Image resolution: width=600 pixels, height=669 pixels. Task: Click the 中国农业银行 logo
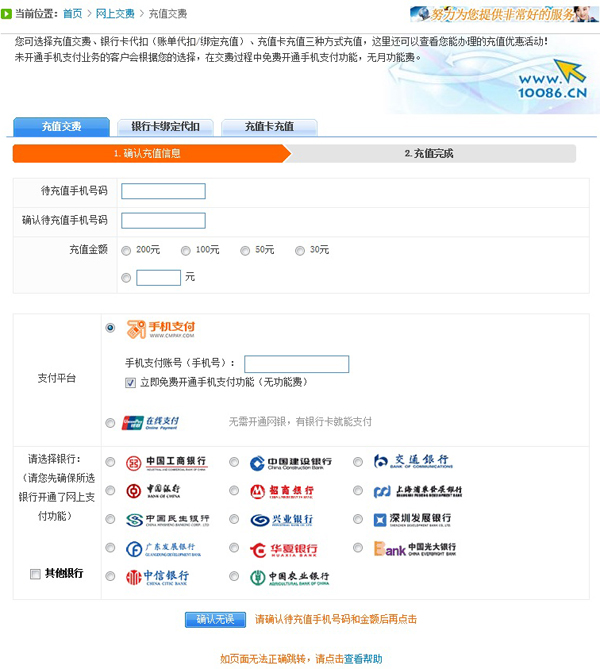290,578
